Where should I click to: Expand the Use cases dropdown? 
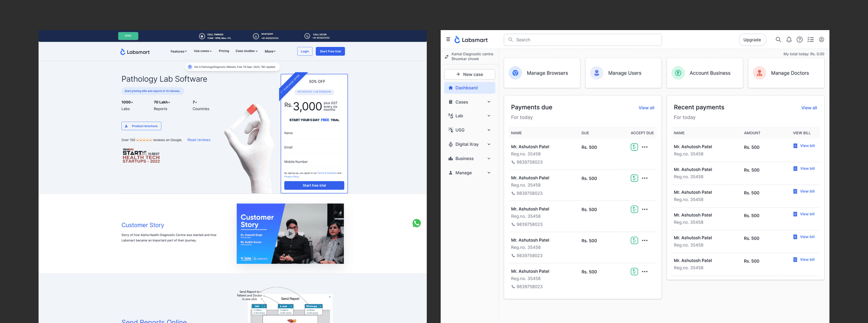point(203,51)
